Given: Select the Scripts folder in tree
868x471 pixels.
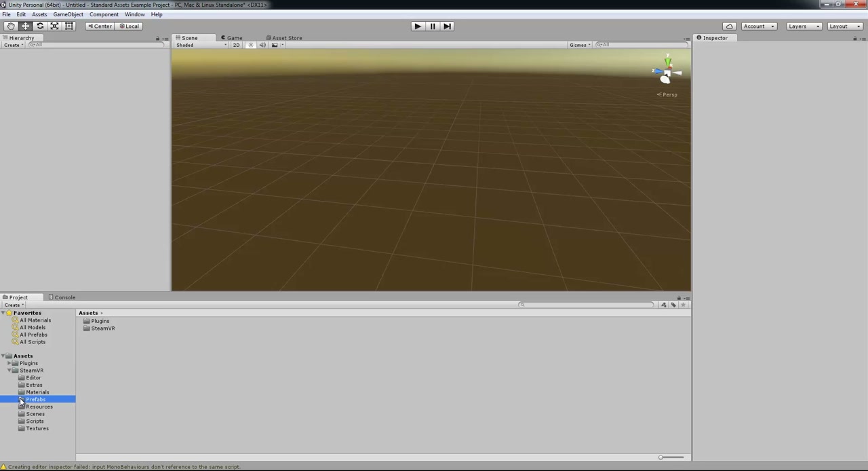Looking at the screenshot, I should tap(31, 421).
